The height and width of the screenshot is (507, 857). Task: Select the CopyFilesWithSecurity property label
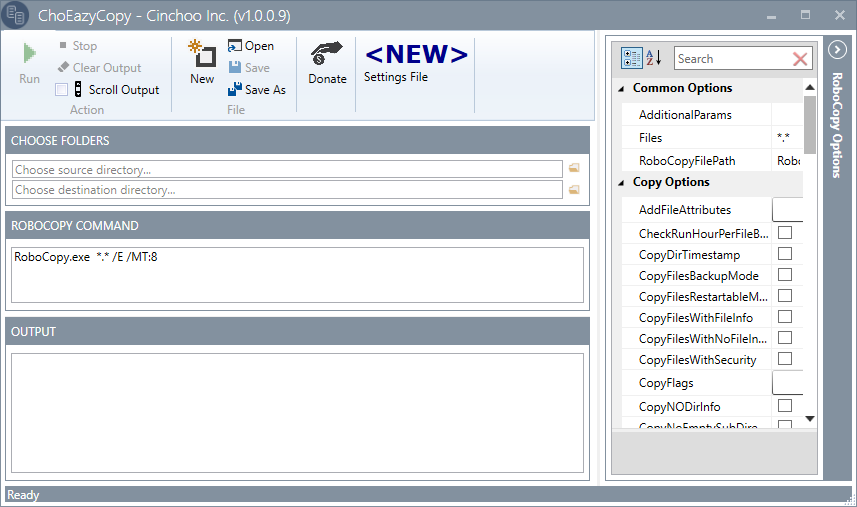[697, 360]
